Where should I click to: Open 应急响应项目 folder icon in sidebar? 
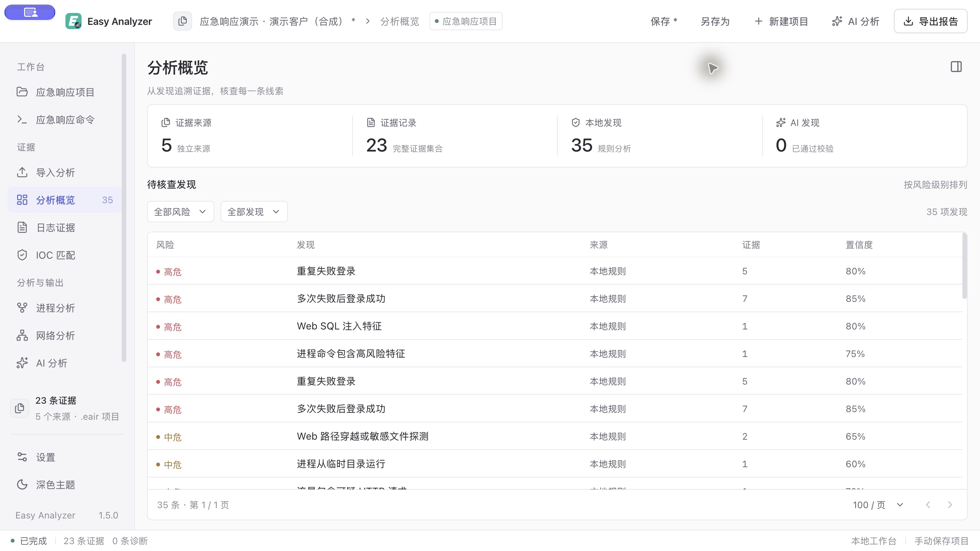tap(22, 92)
